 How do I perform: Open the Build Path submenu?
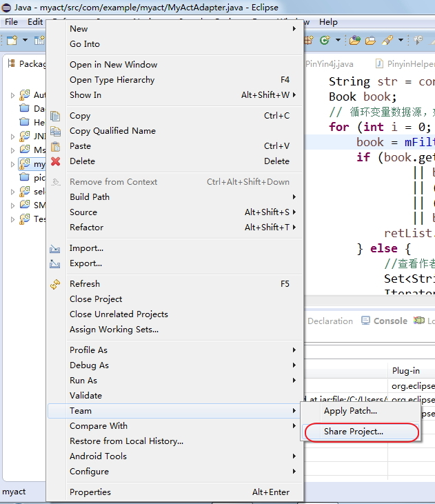pyautogui.click(x=90, y=197)
